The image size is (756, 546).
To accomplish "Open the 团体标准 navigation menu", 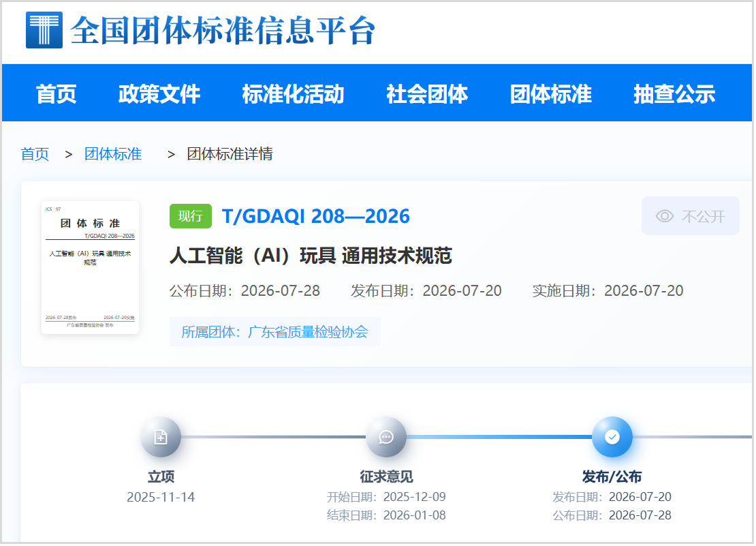I will [550, 93].
